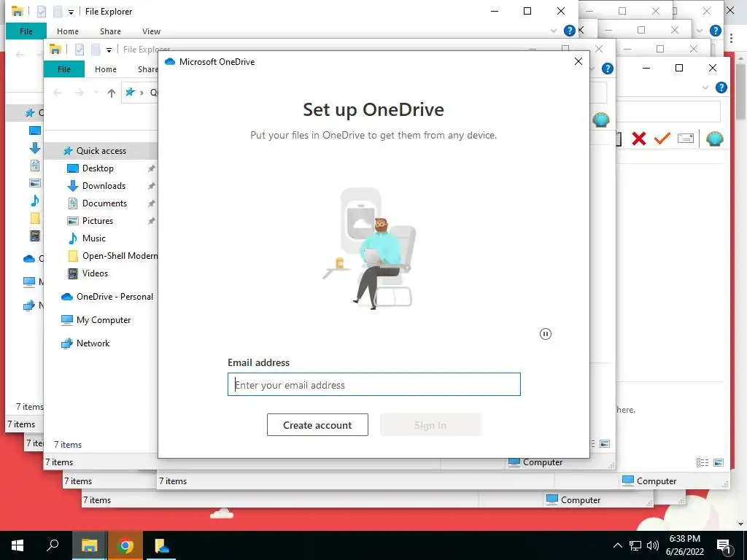Click the Create account button
747x560 pixels.
point(317,425)
